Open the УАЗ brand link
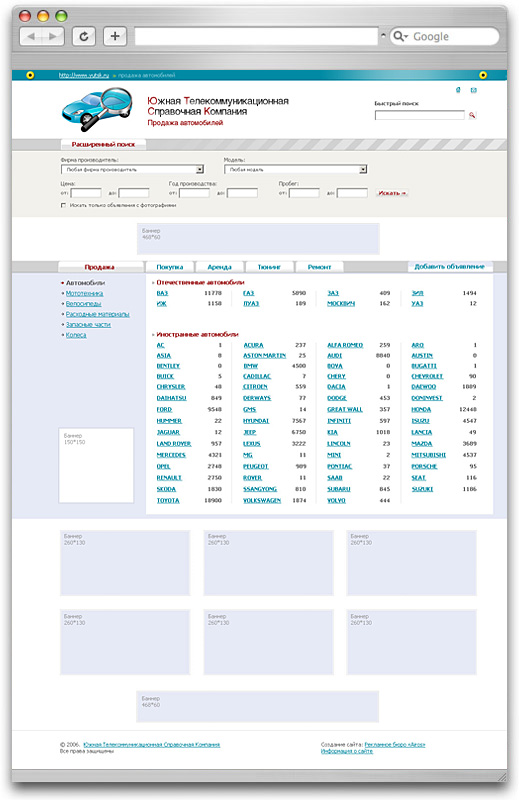Image resolution: width=519 pixels, height=800 pixels. (x=417, y=304)
